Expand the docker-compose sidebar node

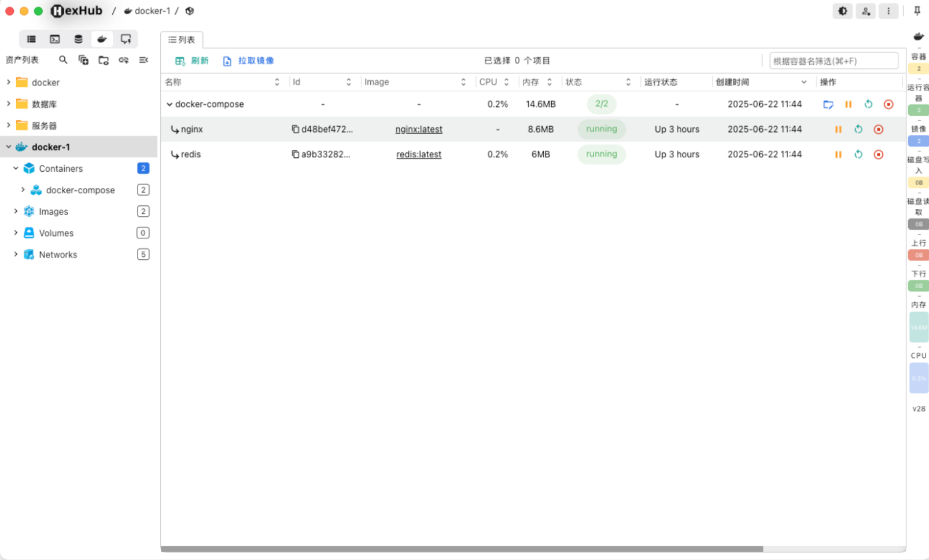click(23, 190)
